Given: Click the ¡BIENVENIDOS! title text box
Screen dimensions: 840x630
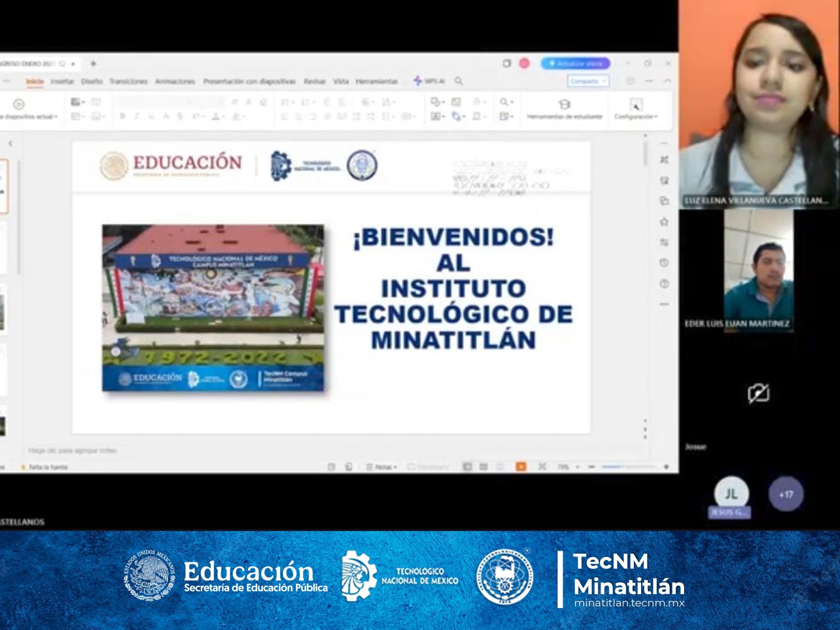Looking at the screenshot, I should (453, 288).
